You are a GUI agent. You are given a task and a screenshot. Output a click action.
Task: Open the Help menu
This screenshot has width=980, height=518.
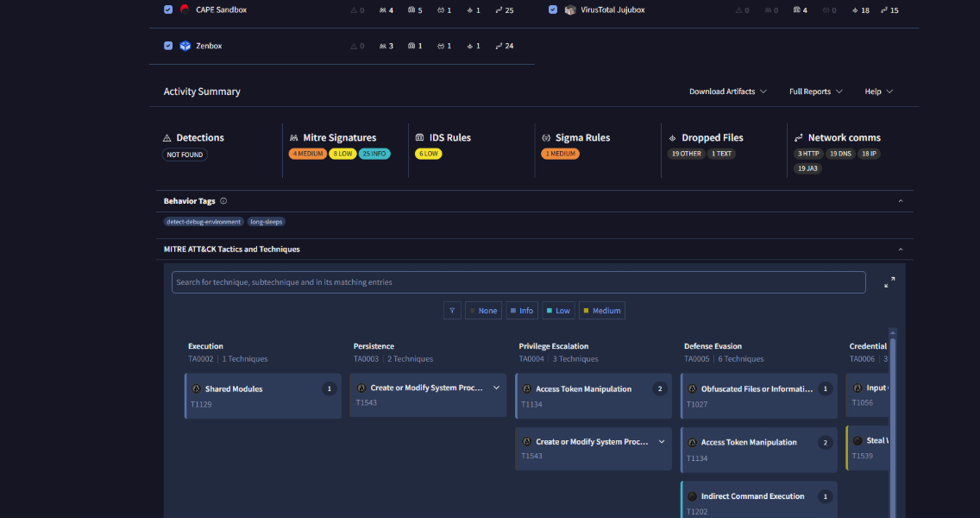coord(879,92)
